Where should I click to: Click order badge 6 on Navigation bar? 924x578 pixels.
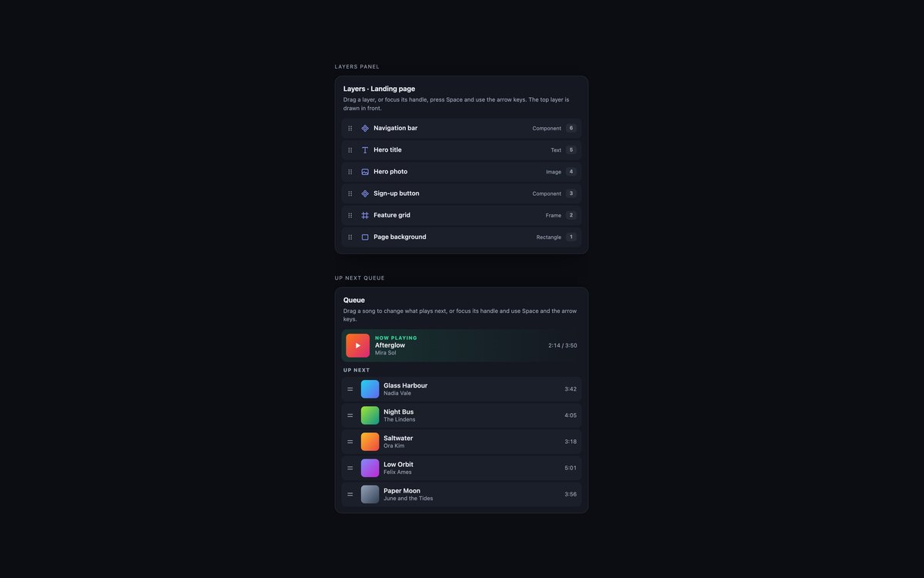571,129
